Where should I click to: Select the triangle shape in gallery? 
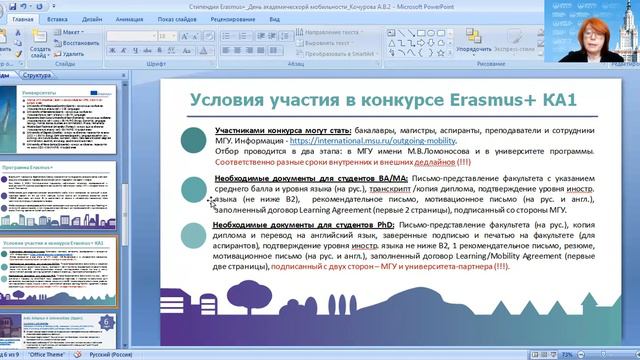pyautogui.click(x=391, y=43)
